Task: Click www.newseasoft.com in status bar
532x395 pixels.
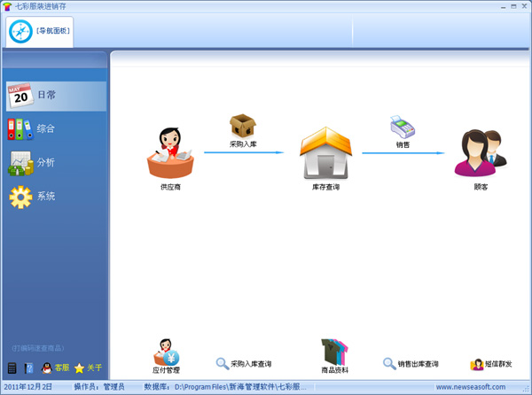Action: click(x=472, y=387)
